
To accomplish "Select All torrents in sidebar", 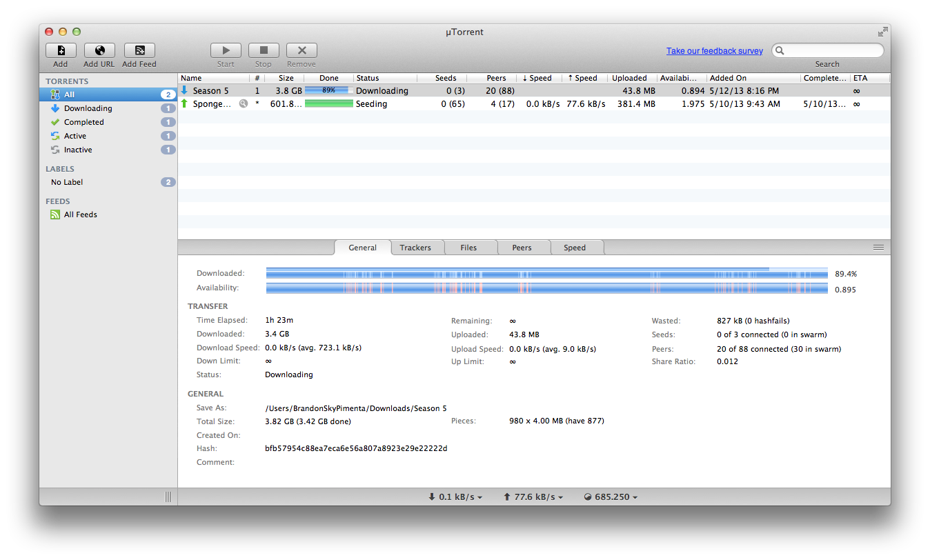I will (108, 94).
